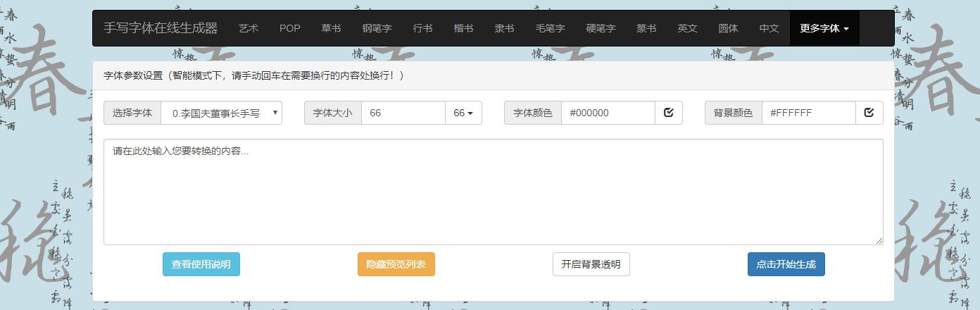Open the 英文 fonts page
This screenshot has height=310, width=980.
(687, 28)
